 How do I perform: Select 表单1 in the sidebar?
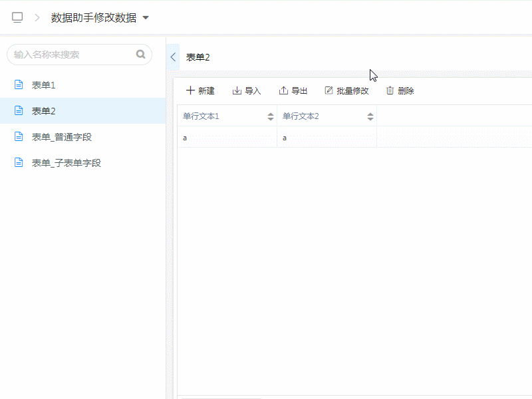click(x=44, y=85)
